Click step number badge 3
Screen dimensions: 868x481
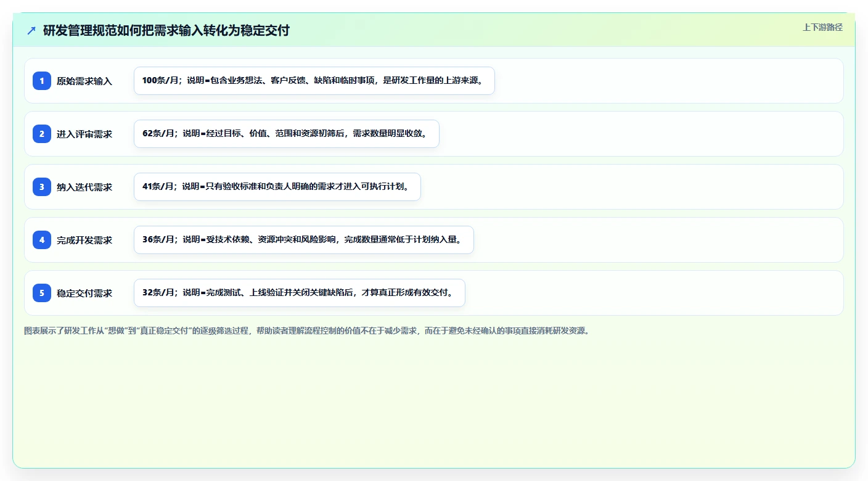42,187
